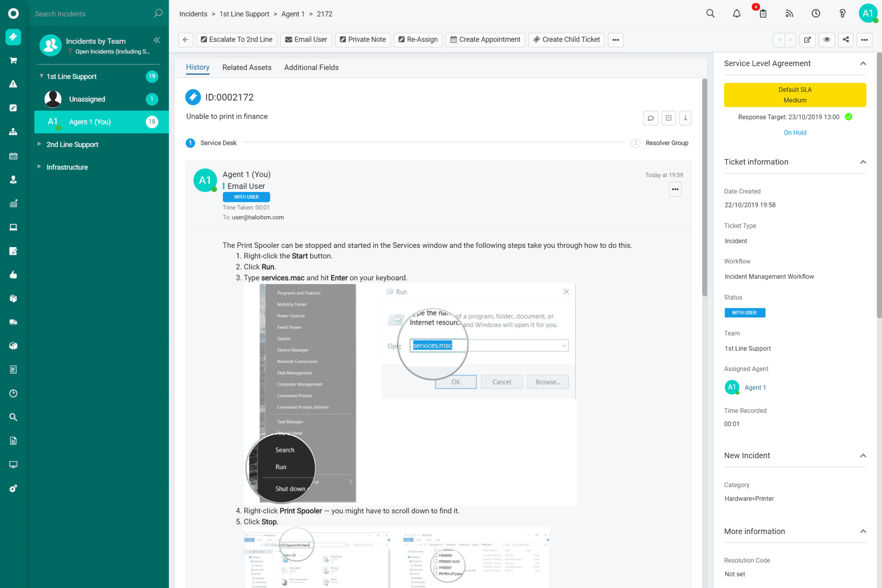Open the clock history icon in header
This screenshot has width=882, height=588.
pos(816,14)
